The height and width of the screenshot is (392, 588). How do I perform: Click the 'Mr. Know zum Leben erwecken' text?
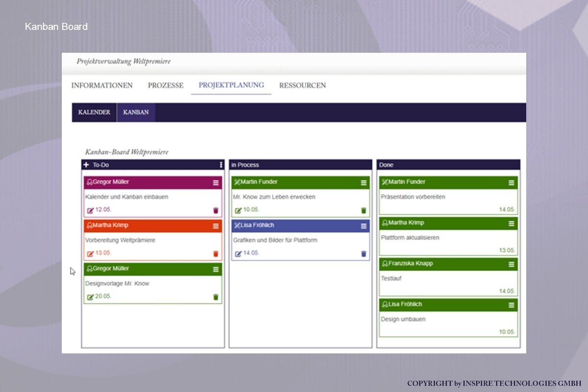click(274, 197)
